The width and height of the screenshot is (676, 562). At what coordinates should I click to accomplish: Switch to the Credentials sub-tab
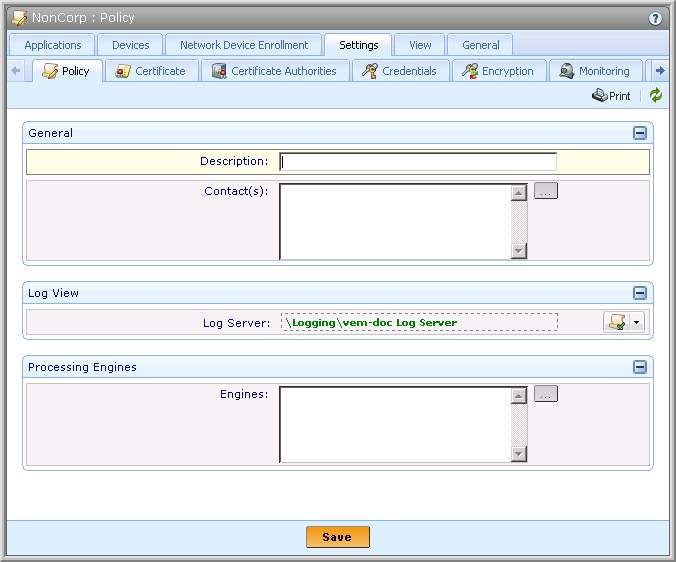pyautogui.click(x=400, y=71)
